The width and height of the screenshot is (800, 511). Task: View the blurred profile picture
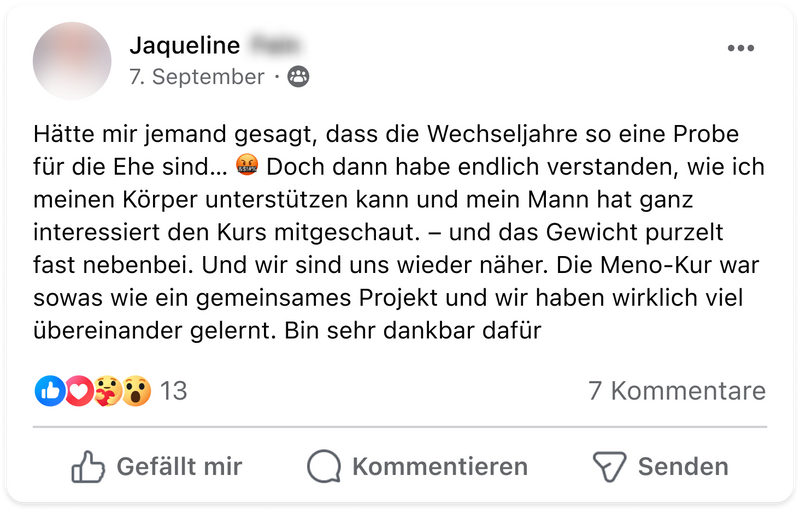coord(72,60)
